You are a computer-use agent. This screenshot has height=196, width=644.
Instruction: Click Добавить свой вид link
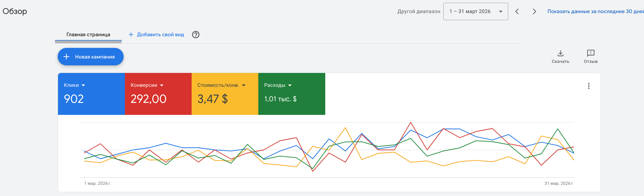point(160,35)
